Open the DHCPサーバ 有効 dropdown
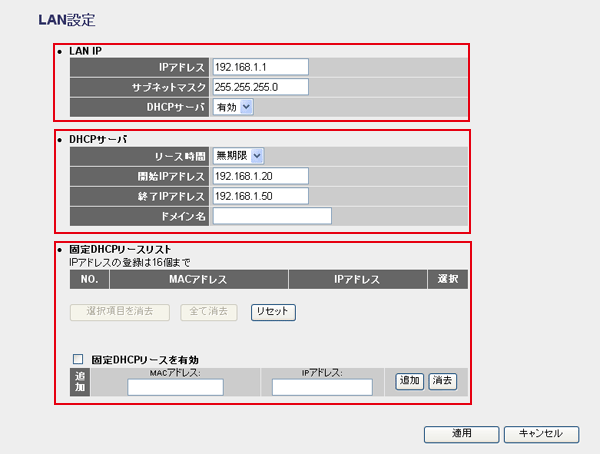Image resolution: width=600 pixels, height=454 pixels. tap(233, 107)
